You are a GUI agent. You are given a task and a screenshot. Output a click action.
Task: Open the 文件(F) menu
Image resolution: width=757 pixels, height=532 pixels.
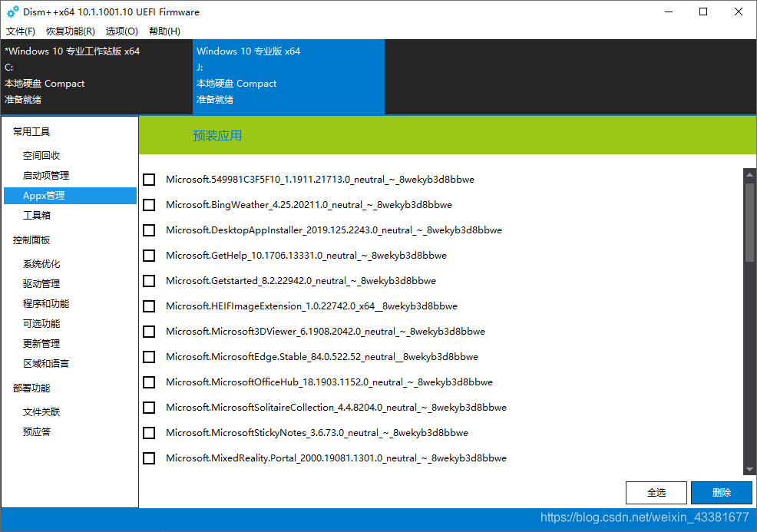21,31
